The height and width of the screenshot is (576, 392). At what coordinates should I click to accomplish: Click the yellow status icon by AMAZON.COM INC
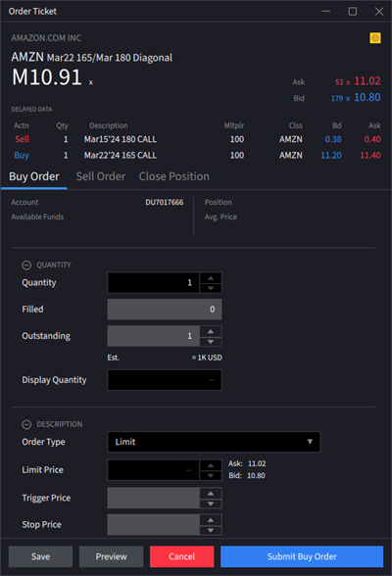[375, 38]
